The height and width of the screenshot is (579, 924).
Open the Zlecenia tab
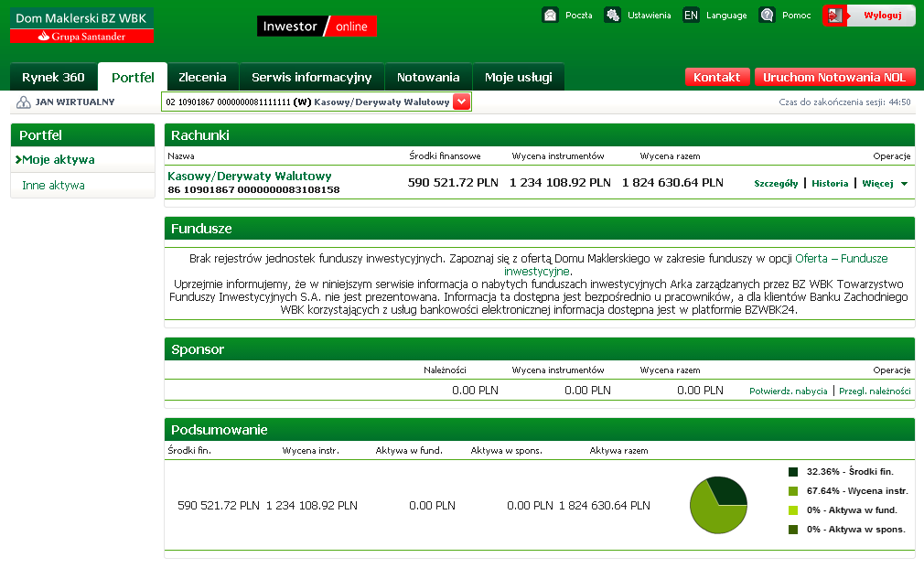click(x=202, y=77)
